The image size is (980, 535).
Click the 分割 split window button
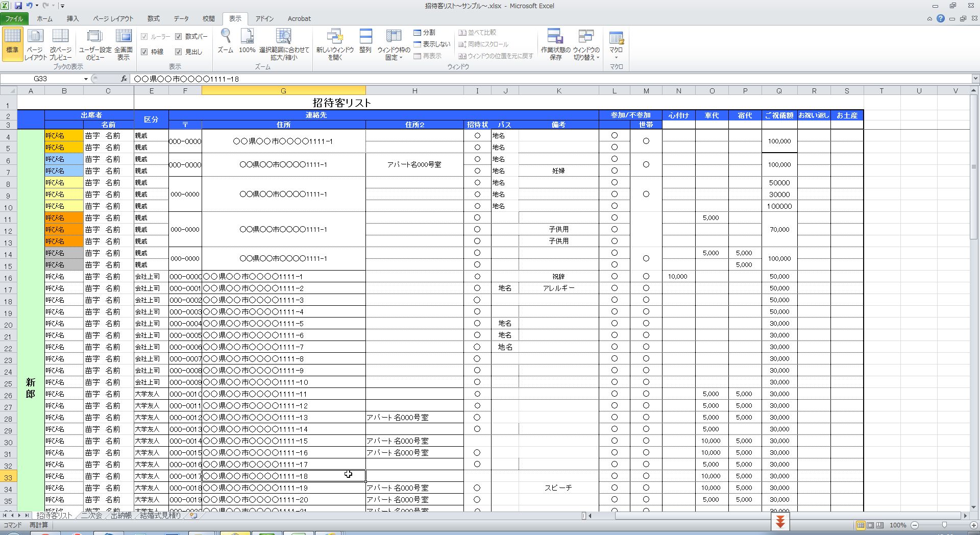point(425,33)
